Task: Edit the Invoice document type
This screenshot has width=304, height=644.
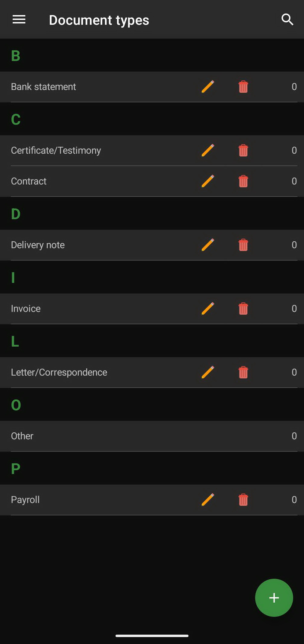Action: [208, 309]
